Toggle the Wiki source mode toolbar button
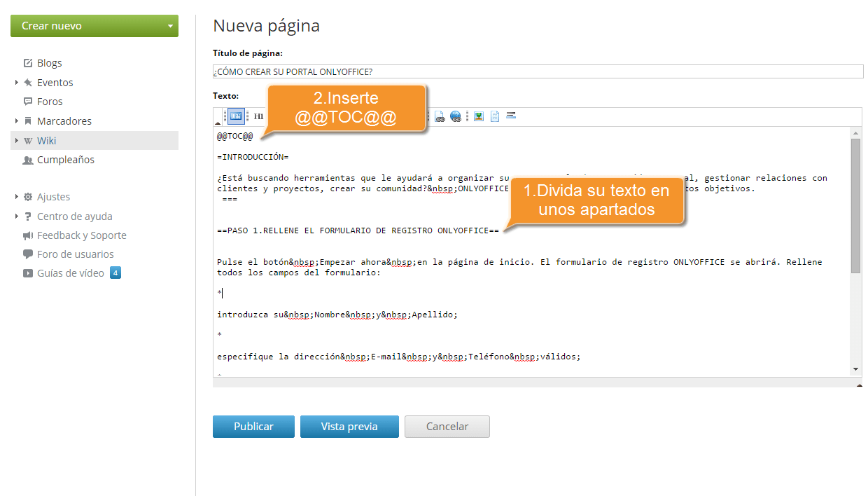Viewport: 868px width, 496px height. click(x=236, y=116)
